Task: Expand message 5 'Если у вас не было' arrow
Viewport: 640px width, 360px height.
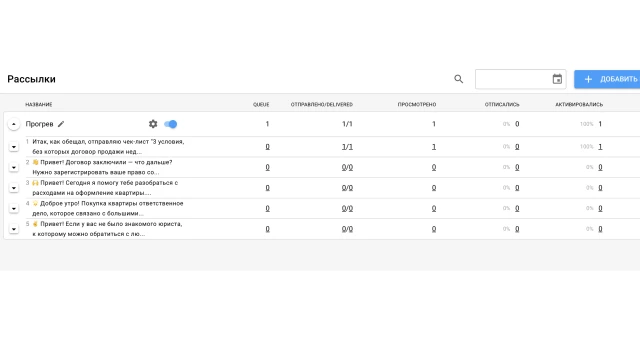Action: coord(14,229)
